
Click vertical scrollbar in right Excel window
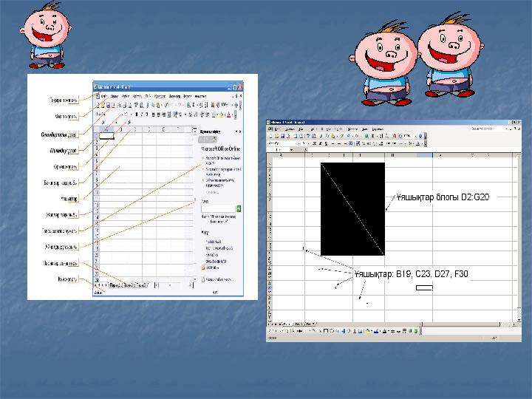click(519, 237)
